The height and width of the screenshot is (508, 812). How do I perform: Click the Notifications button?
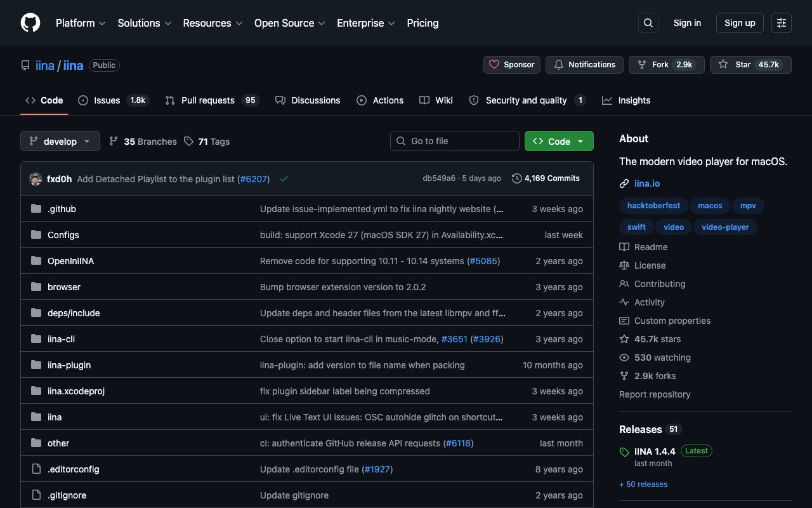tap(584, 65)
